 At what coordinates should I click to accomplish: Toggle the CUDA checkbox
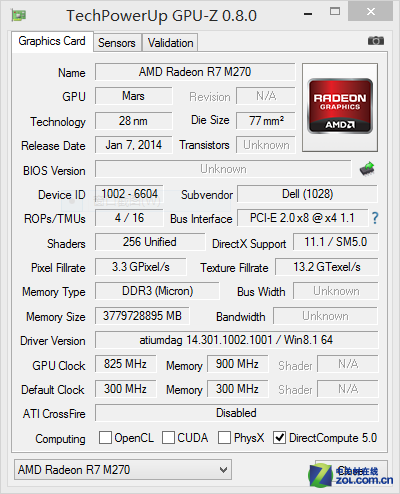tap(168, 437)
